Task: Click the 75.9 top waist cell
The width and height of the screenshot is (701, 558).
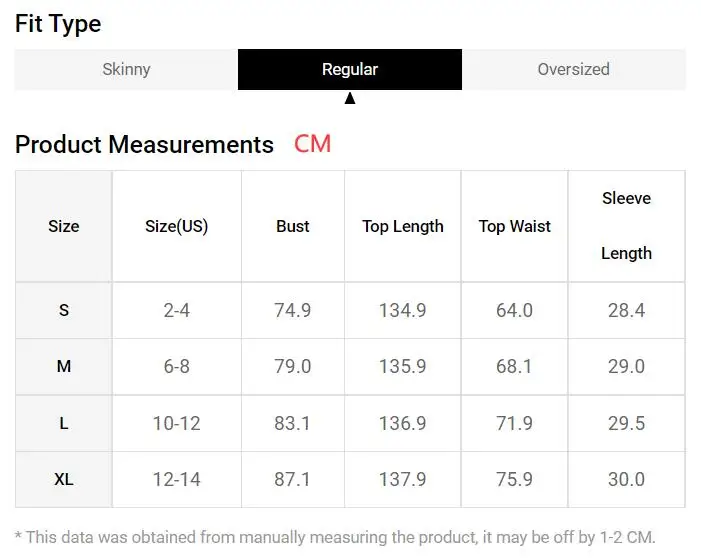Action: click(x=515, y=479)
